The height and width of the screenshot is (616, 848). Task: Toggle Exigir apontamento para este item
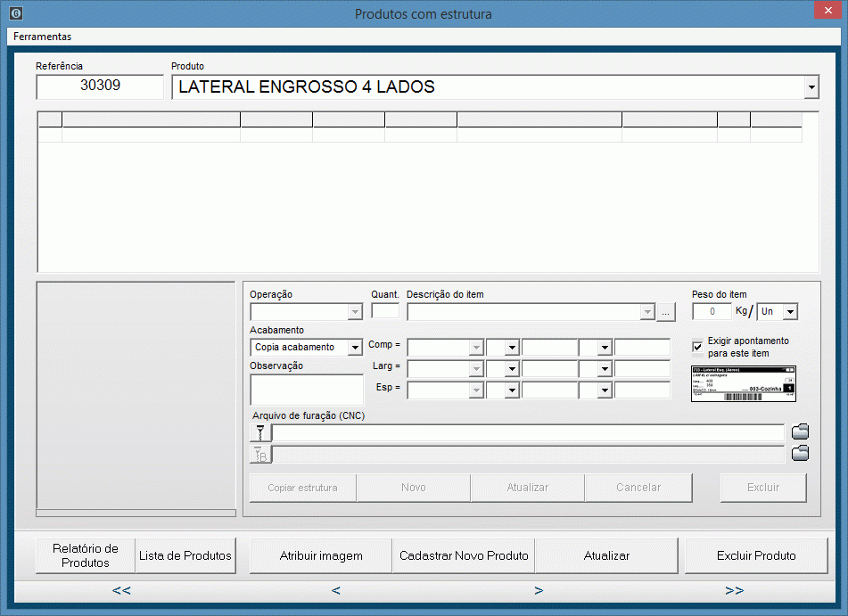697,347
